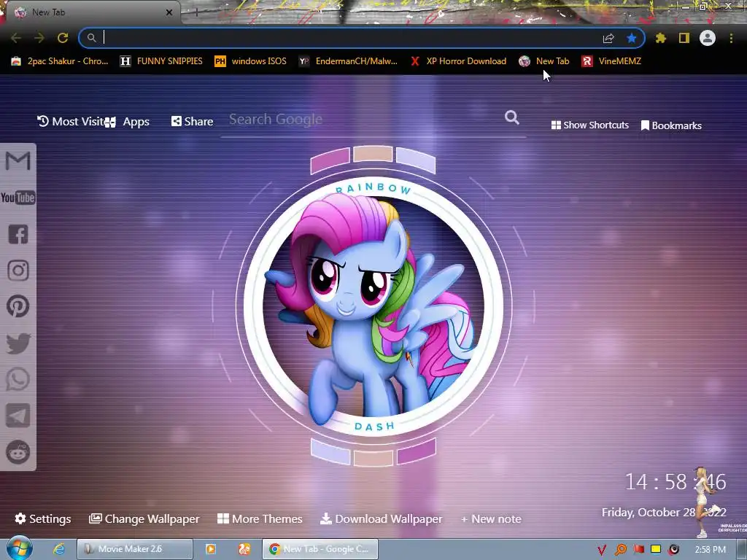Open VineMEMZ bookmark
This screenshot has width=747, height=560.
(x=611, y=61)
